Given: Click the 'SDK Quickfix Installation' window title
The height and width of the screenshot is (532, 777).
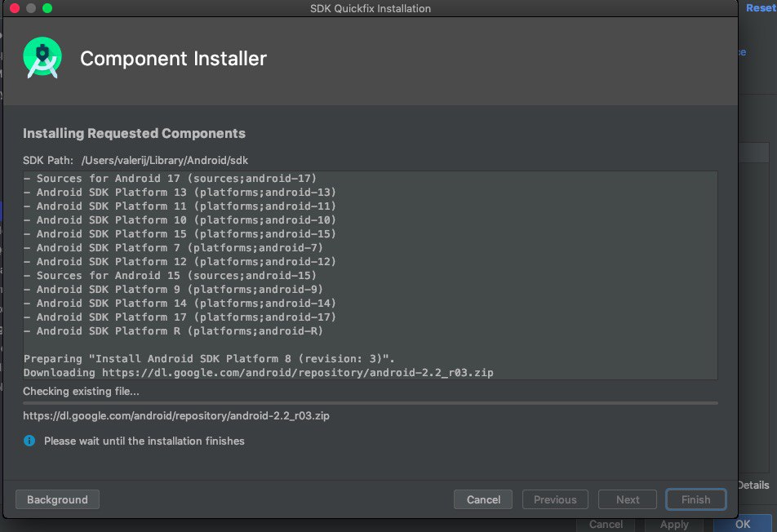Looking at the screenshot, I should 371,8.
